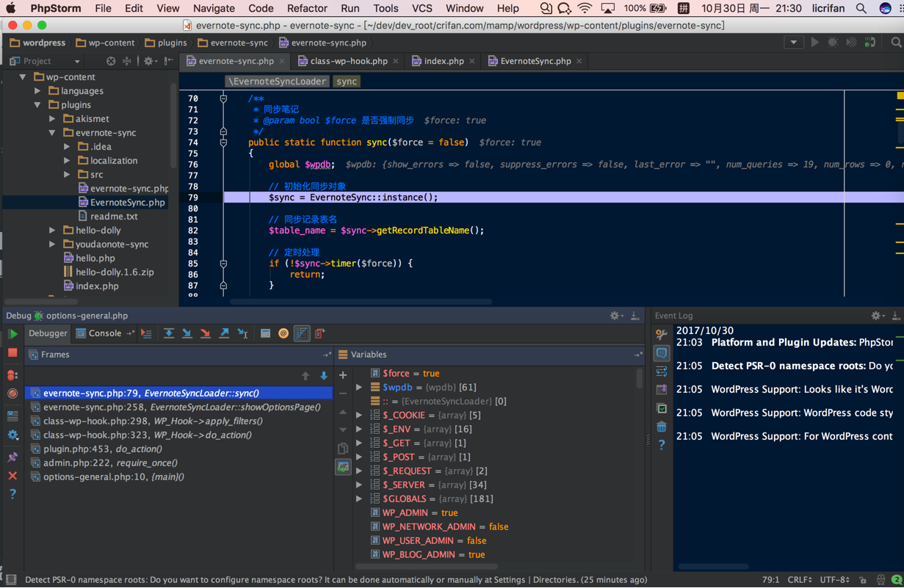Toggle sort variables alphabetically button
Screen dimensions: 904x588
point(302,334)
